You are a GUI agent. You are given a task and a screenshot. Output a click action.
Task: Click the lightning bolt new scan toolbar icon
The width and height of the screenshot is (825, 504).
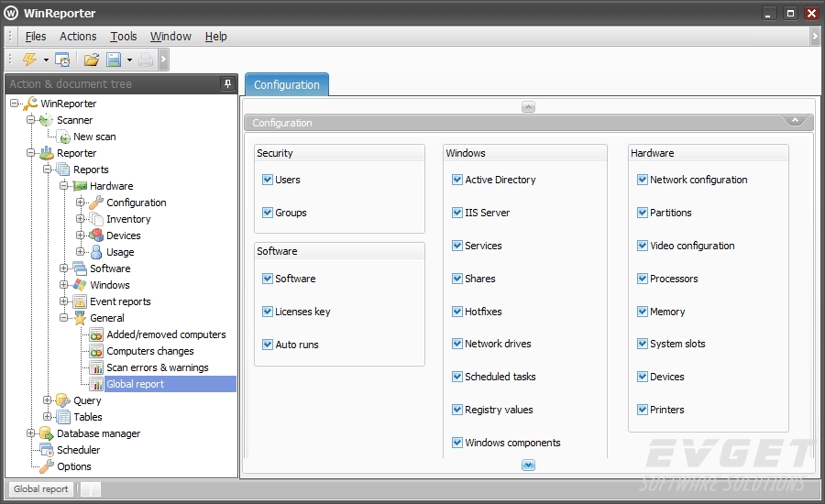point(29,60)
